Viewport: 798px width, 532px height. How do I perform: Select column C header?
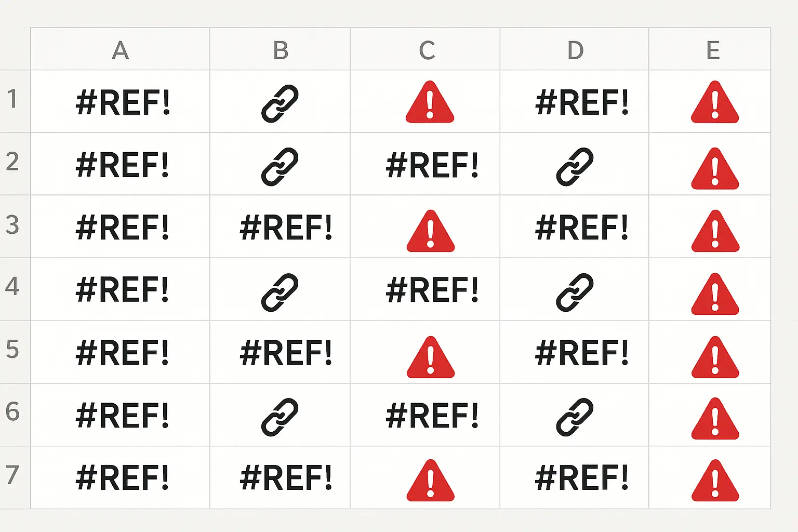[427, 50]
